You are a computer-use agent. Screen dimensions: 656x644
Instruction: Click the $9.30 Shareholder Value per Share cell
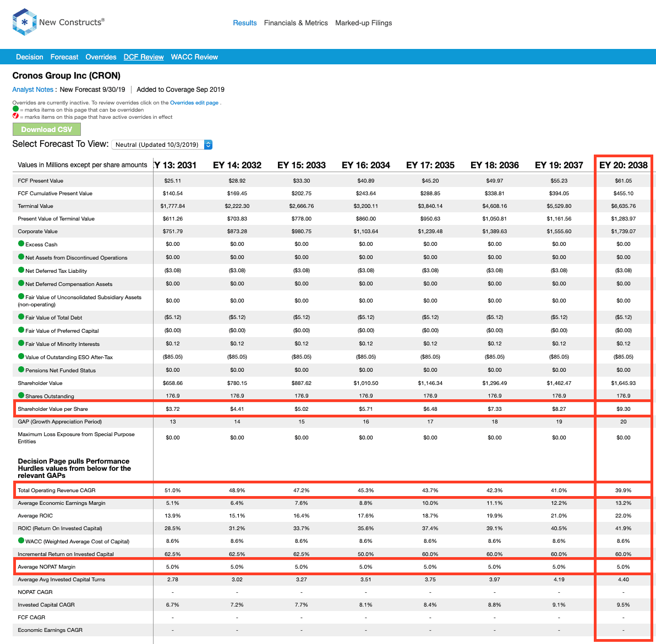pos(624,409)
